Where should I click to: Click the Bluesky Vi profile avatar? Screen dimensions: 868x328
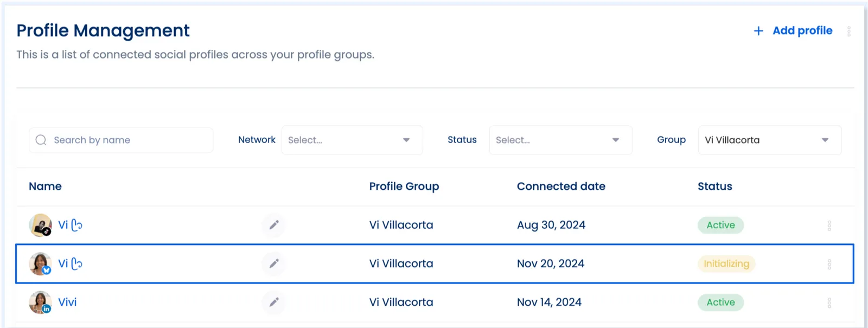40,263
